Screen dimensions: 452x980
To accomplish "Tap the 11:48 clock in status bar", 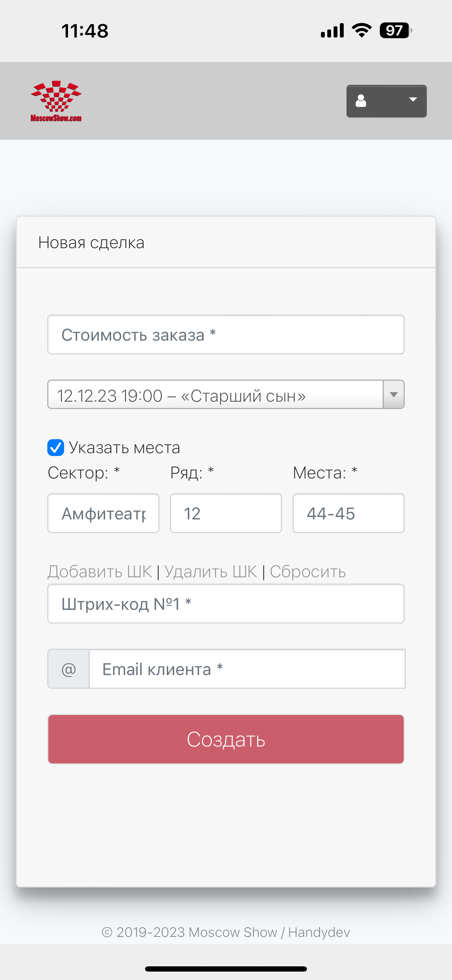I will coord(85,31).
